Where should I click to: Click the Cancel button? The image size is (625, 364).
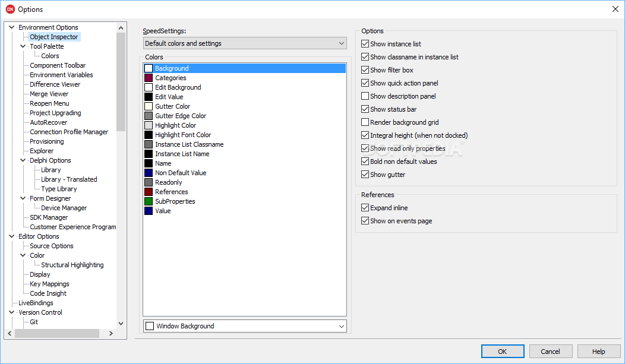(551, 352)
